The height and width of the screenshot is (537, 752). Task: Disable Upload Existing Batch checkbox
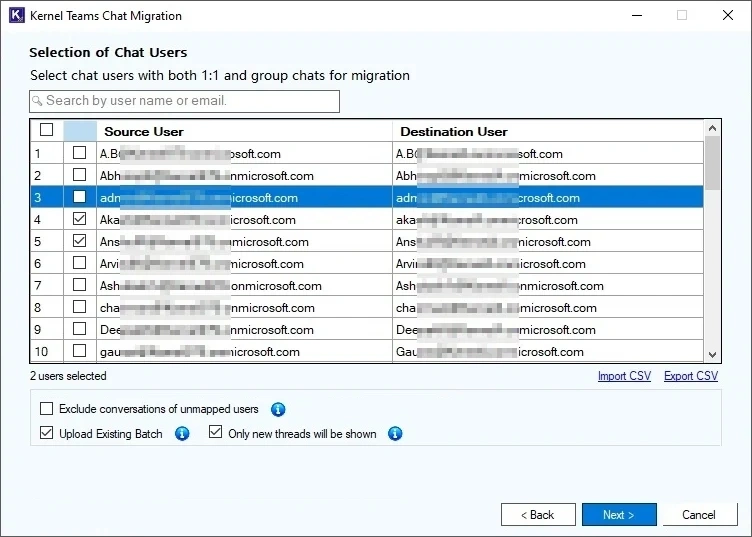[47, 433]
